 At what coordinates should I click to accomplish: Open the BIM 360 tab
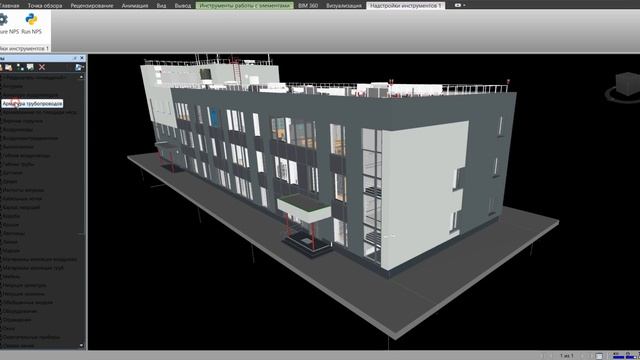pos(308,6)
